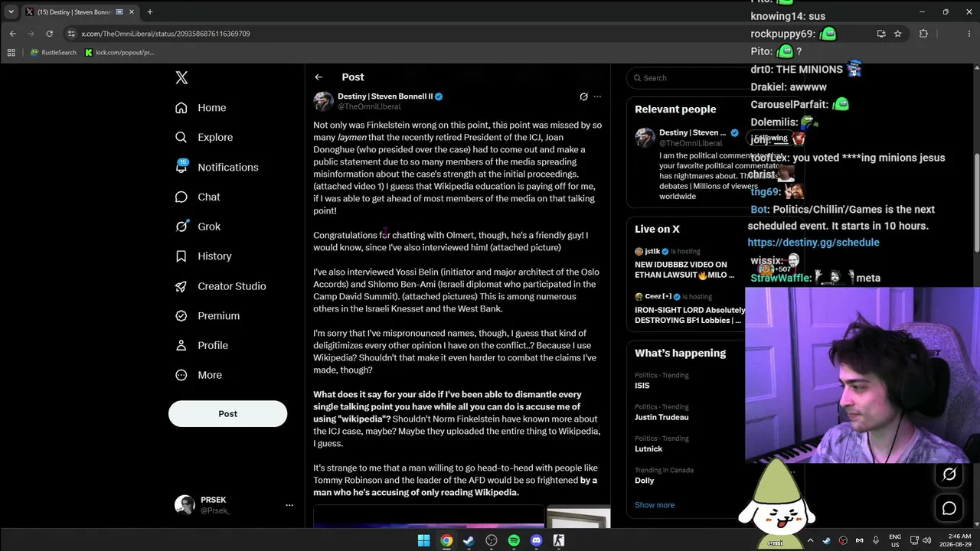Open the kick.com popout bookmark

119,53
